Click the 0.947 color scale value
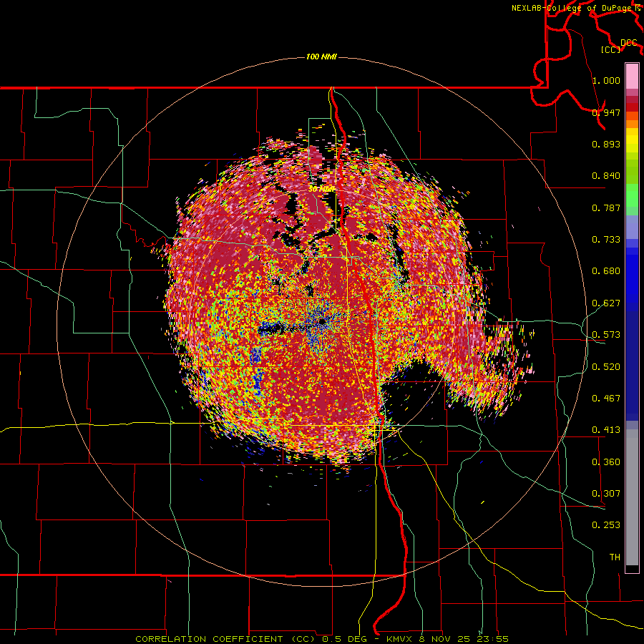The height and width of the screenshot is (644, 644). click(606, 112)
